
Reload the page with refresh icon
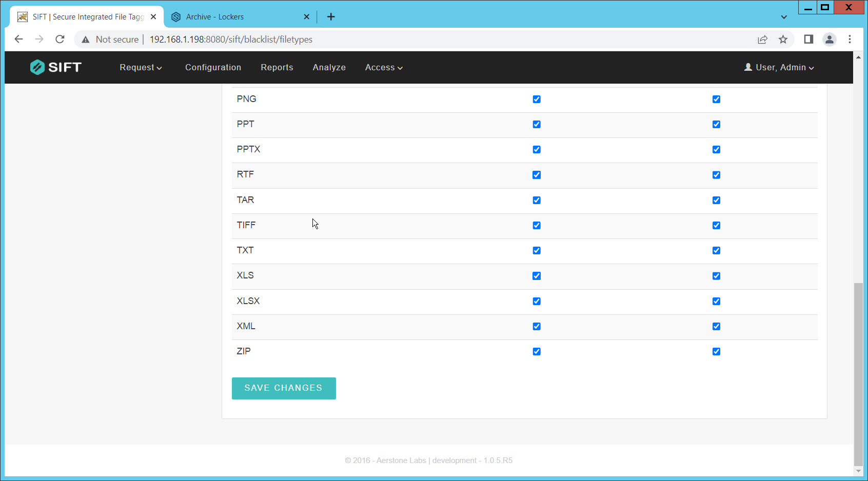coord(60,39)
